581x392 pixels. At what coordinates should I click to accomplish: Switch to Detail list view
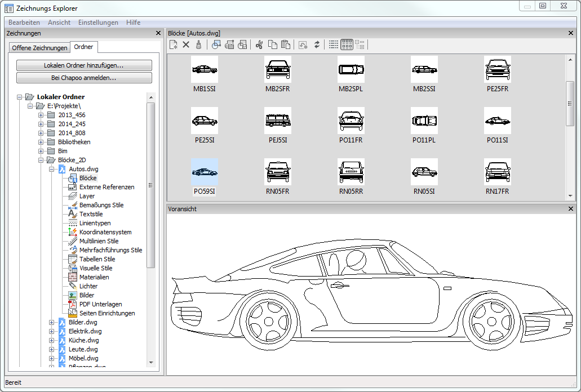334,44
